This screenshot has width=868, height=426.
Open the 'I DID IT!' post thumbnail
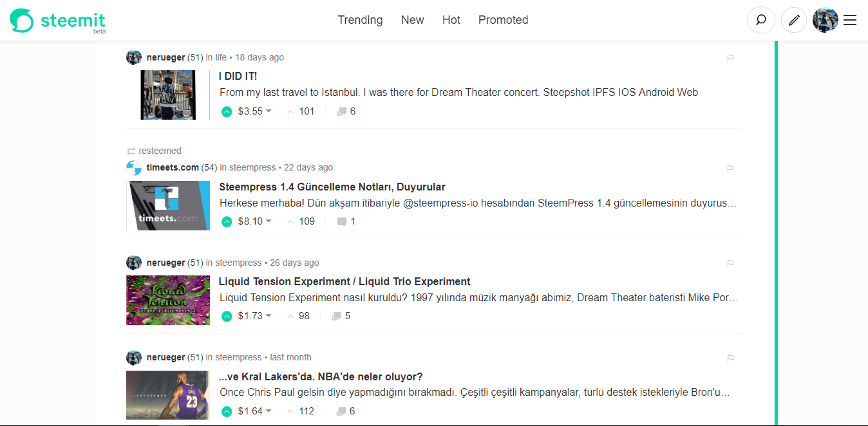pos(168,95)
